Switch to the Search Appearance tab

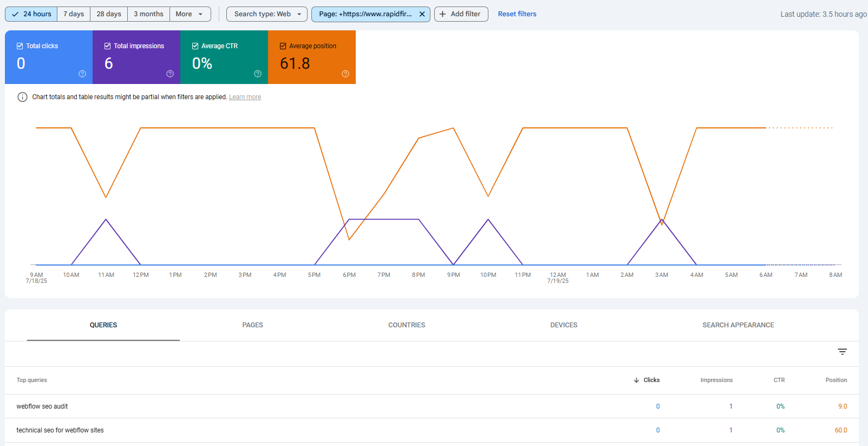tap(738, 325)
